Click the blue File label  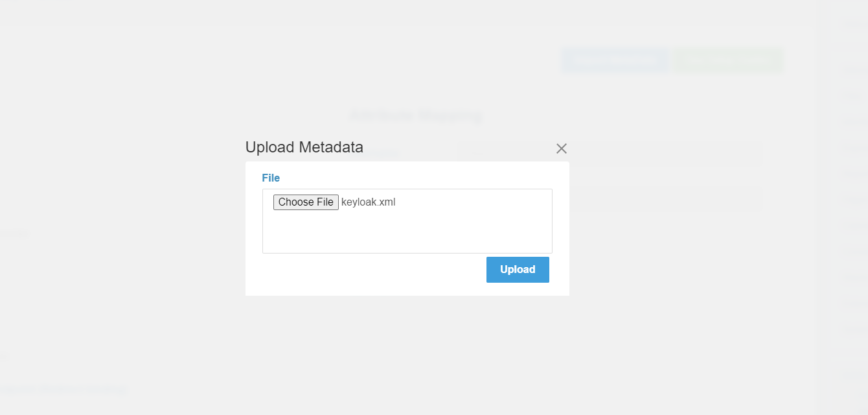[x=271, y=178]
